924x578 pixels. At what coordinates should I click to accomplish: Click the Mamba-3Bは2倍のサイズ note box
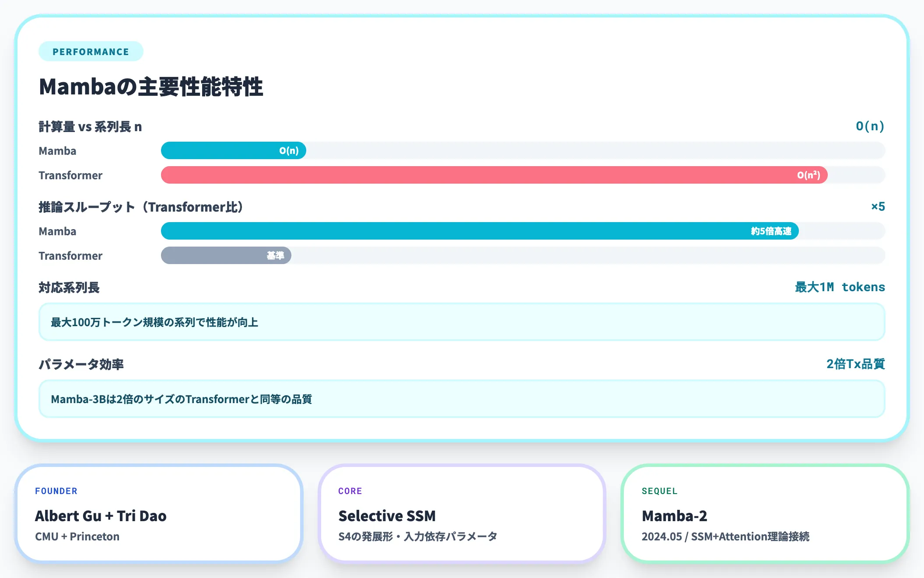[x=462, y=399]
